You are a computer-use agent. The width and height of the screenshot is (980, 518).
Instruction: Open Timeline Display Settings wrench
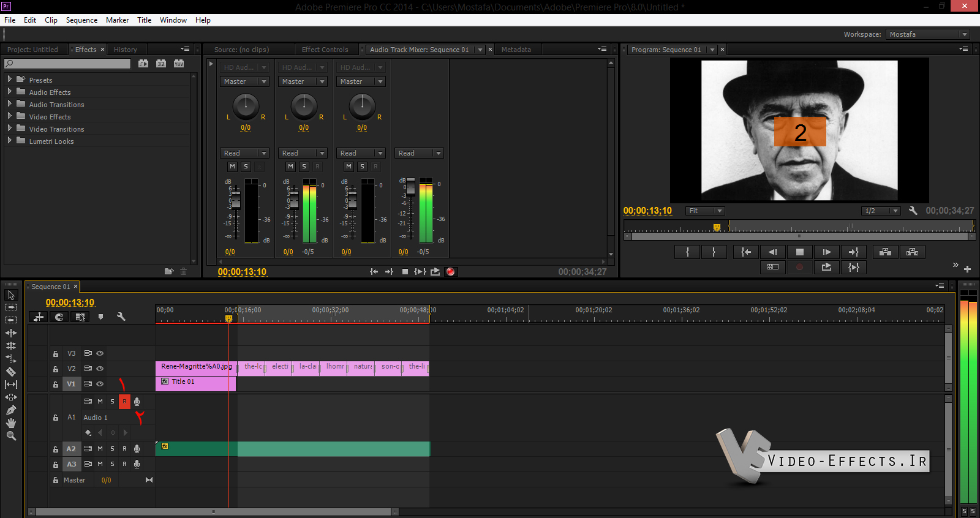[x=121, y=317]
